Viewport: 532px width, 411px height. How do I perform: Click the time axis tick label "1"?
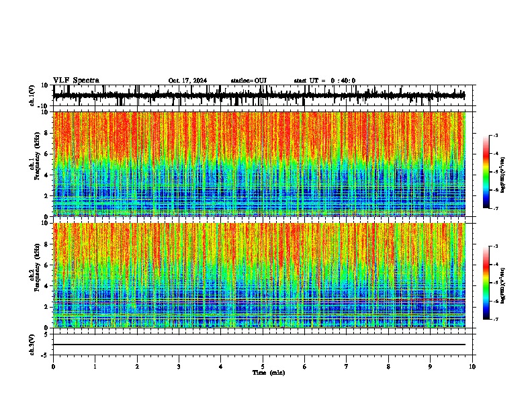[x=95, y=367]
